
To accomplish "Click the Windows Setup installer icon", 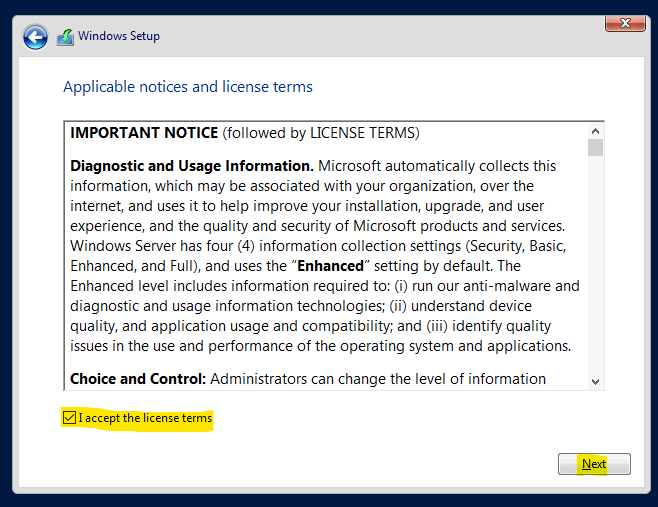I will [65, 37].
